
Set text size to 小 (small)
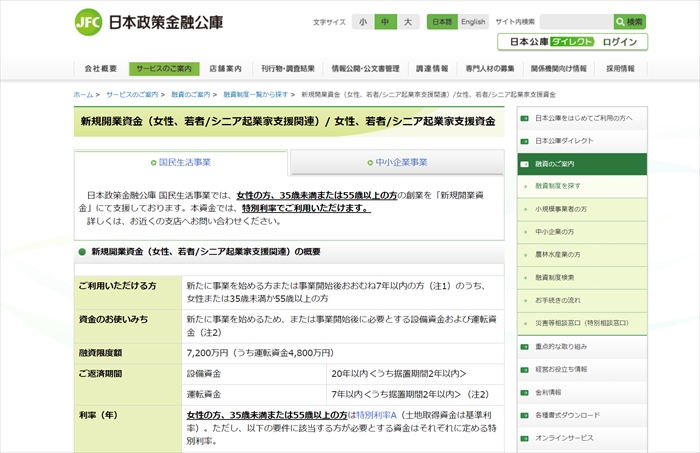[362, 22]
